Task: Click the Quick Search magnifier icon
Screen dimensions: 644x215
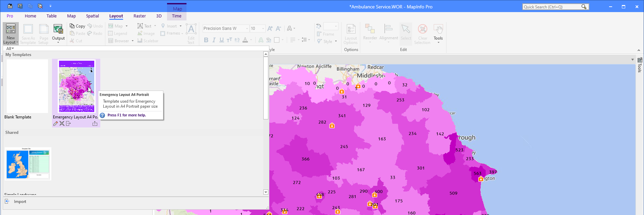Action: point(584,7)
